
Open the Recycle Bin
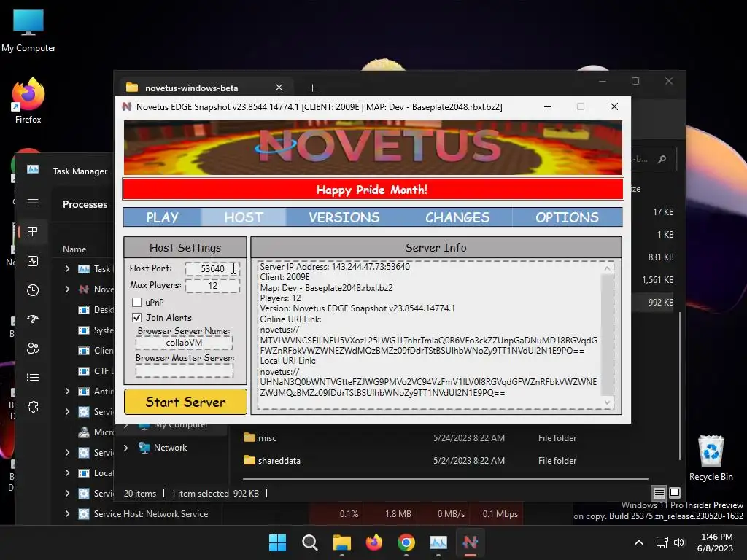[x=711, y=458]
